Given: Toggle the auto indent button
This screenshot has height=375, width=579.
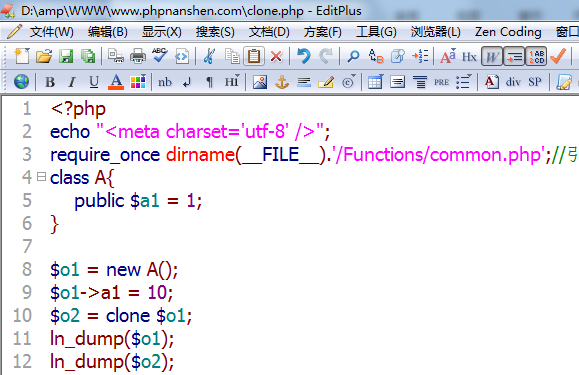Looking at the screenshot, I should tap(514, 56).
